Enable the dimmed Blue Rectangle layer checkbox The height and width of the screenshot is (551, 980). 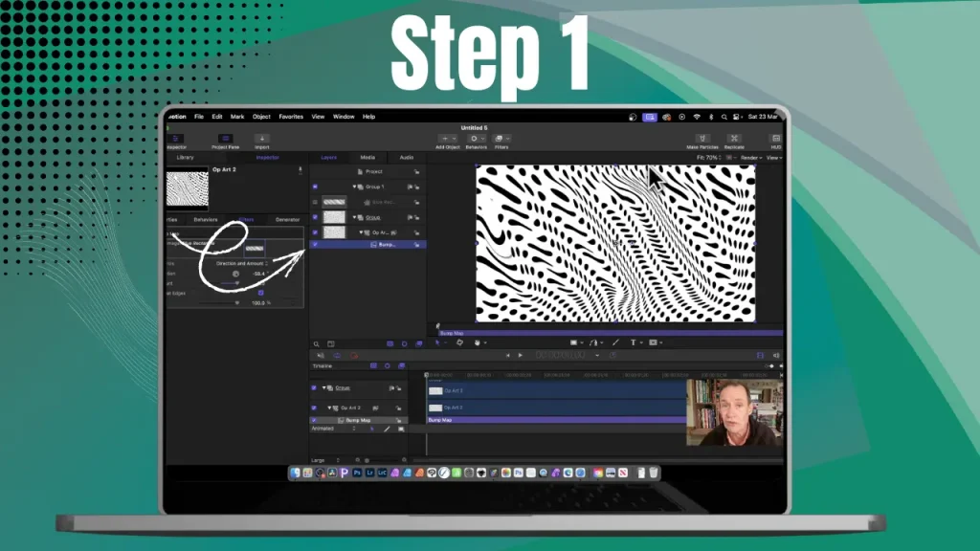[315, 203]
